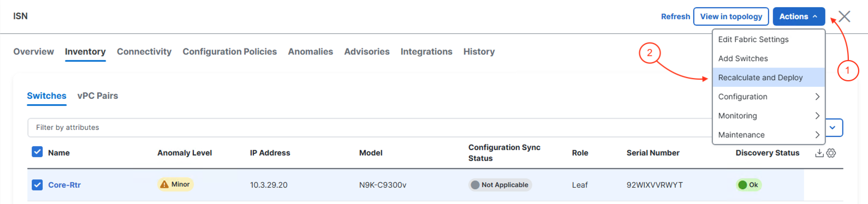Expand the Configuration submenu
868x204 pixels.
(x=768, y=97)
